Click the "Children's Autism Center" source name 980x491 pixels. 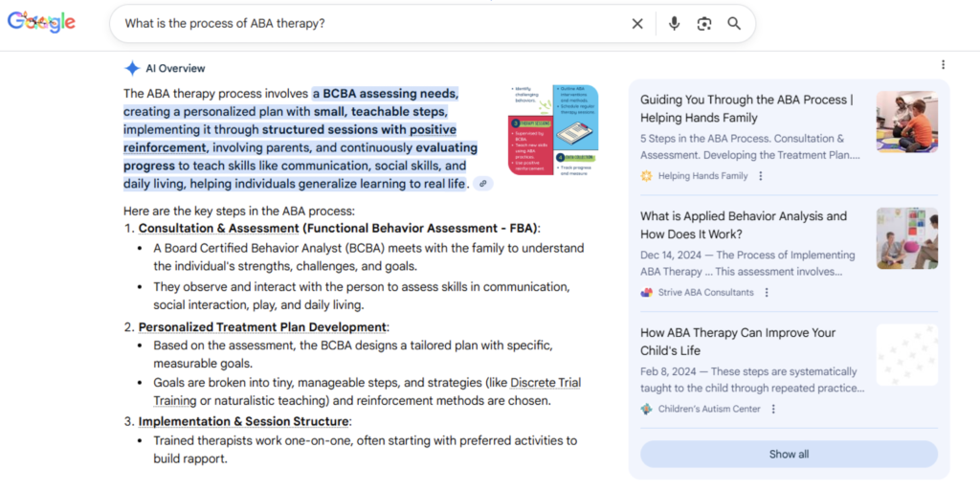coord(709,410)
